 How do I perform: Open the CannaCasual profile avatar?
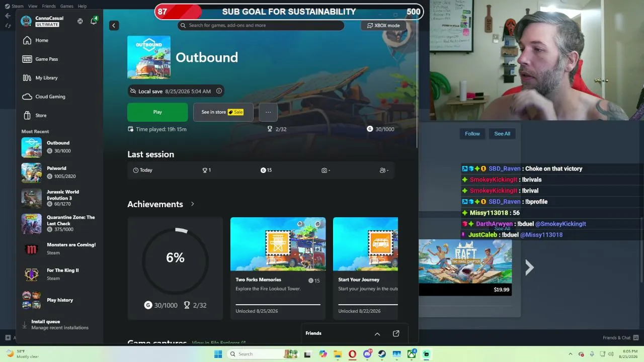(26, 21)
